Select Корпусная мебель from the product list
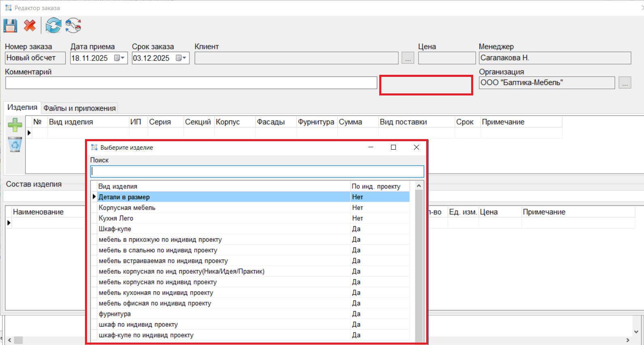The image size is (644, 345). tap(127, 207)
